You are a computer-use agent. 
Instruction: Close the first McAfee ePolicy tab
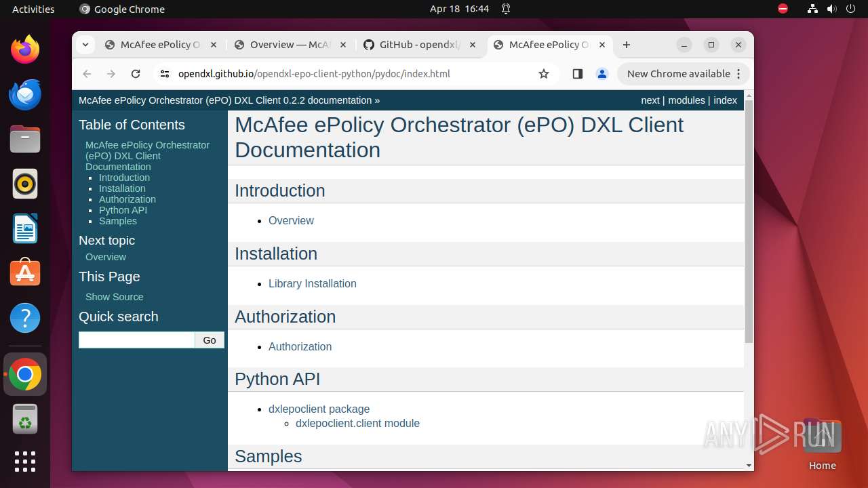[x=213, y=45]
